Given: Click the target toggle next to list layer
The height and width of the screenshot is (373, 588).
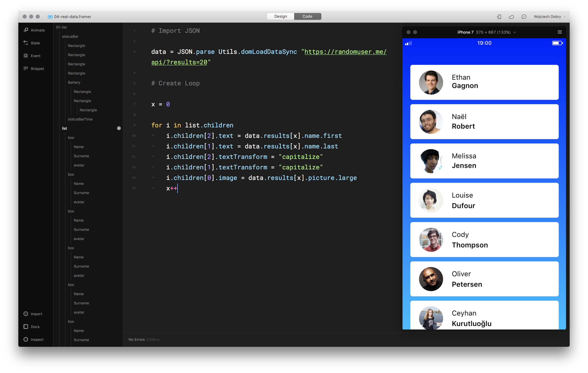Looking at the screenshot, I should point(119,128).
